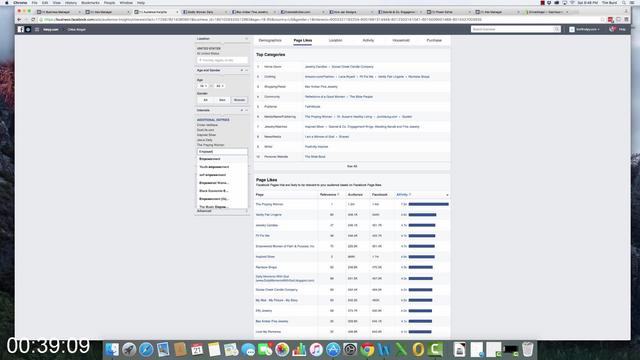Click the interest text input field

222,151
